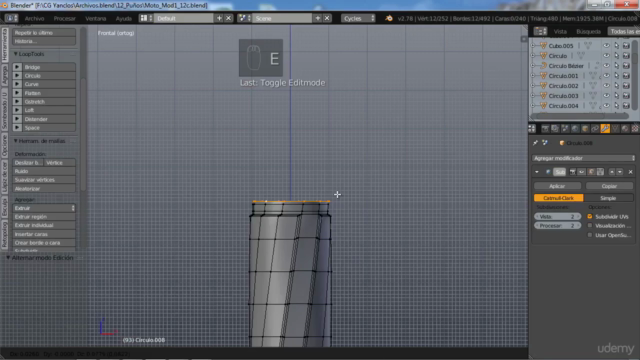Toggle render camera icon for Circulo.002

[x=626, y=86]
